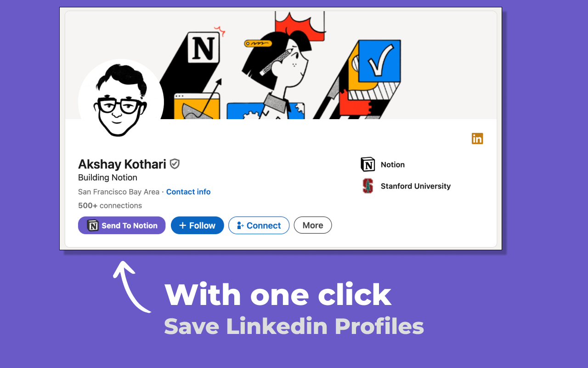The image size is (588, 368).
Task: Click the add-person icon on Connect
Action: (x=240, y=225)
